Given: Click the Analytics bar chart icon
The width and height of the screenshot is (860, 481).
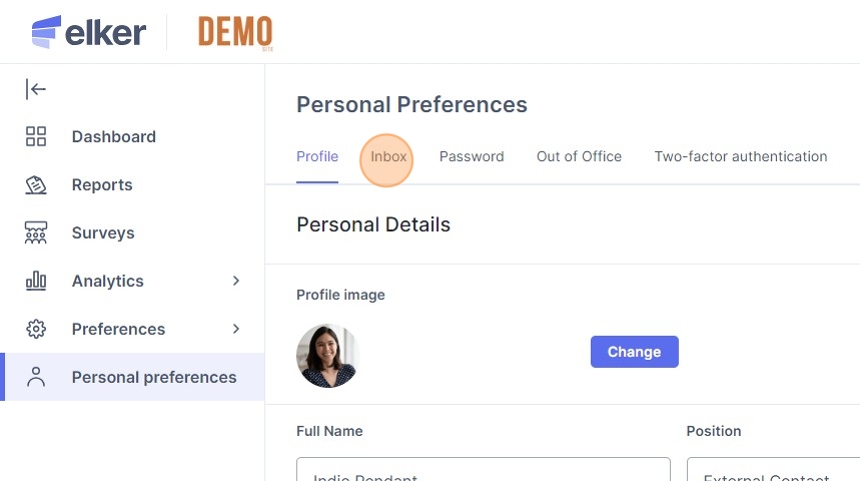Looking at the screenshot, I should pos(36,281).
